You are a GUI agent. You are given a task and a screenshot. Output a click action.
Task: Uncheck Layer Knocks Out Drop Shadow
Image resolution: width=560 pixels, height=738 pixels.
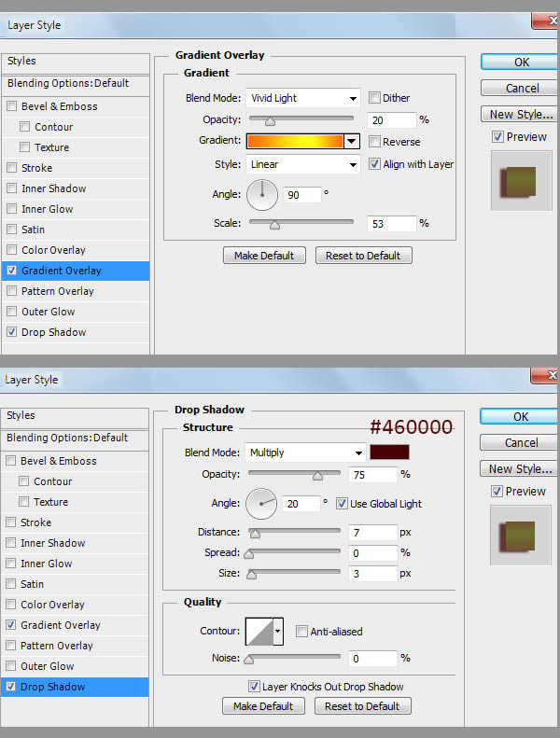click(x=254, y=687)
